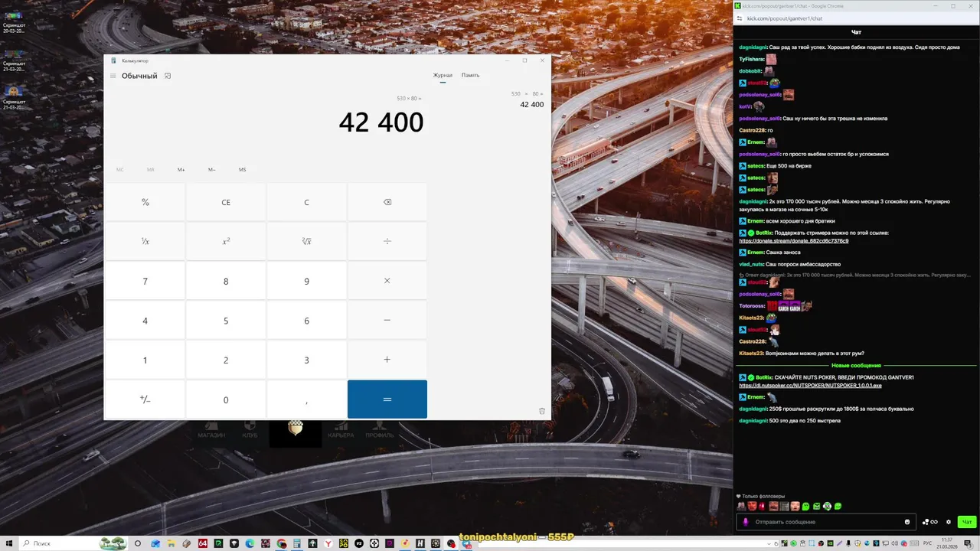Open Microsoft Edge from taskbar
The height and width of the screenshot is (551, 980).
tap(250, 543)
